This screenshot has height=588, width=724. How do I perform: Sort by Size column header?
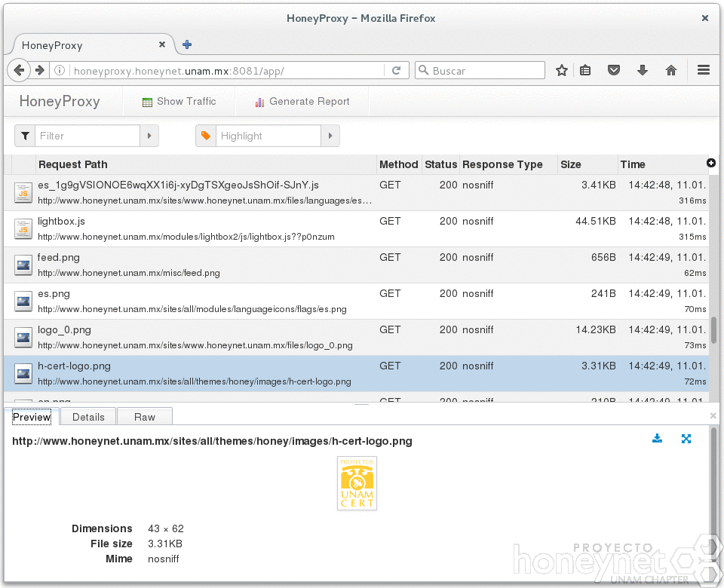[587, 164]
